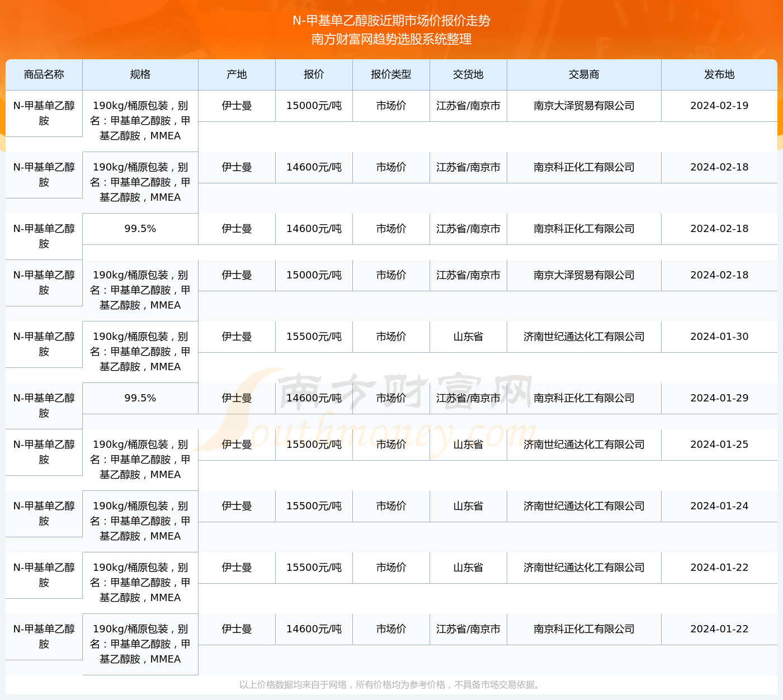Select 市场价 in the 2024-02-19 row
783x700 pixels.
pyautogui.click(x=391, y=106)
